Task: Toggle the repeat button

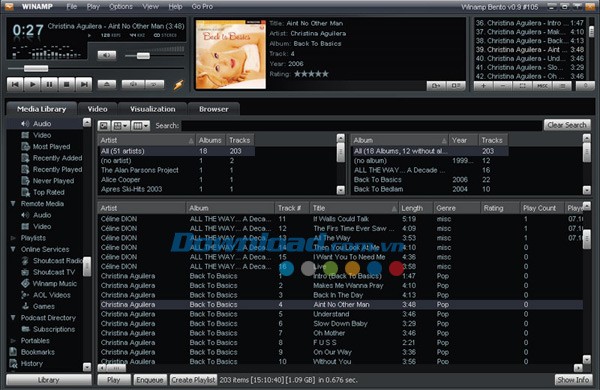Action: 154,84
